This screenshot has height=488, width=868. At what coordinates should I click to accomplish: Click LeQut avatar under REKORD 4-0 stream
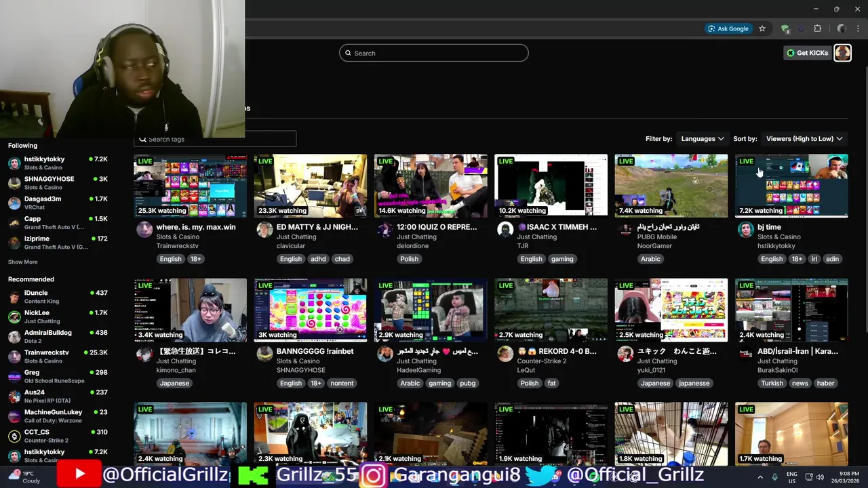click(x=505, y=354)
